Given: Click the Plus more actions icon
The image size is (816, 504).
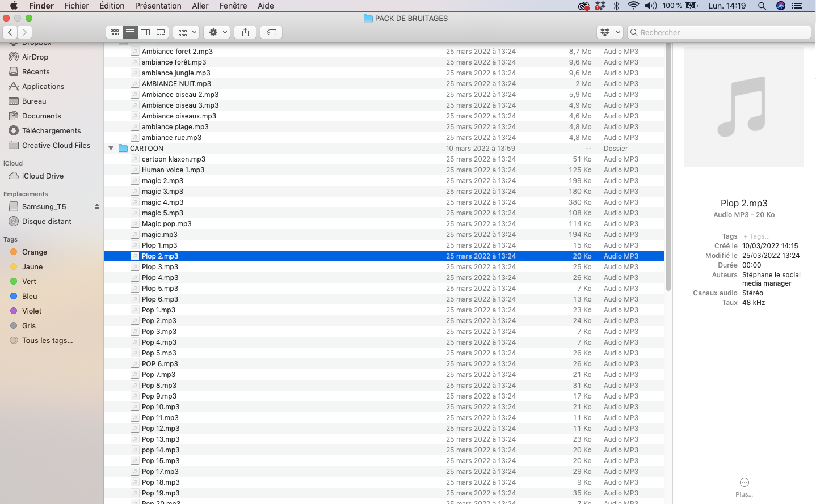Looking at the screenshot, I should pos(744,482).
